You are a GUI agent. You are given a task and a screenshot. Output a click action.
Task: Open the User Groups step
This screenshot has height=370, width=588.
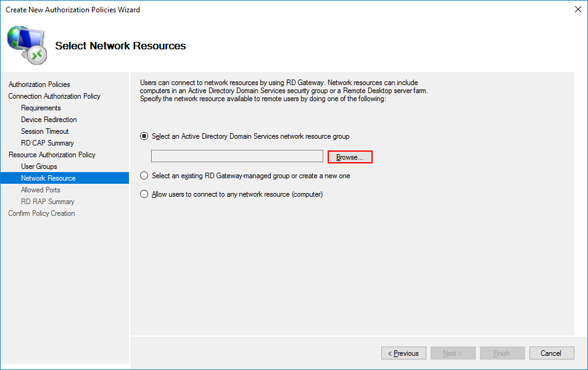(x=39, y=166)
